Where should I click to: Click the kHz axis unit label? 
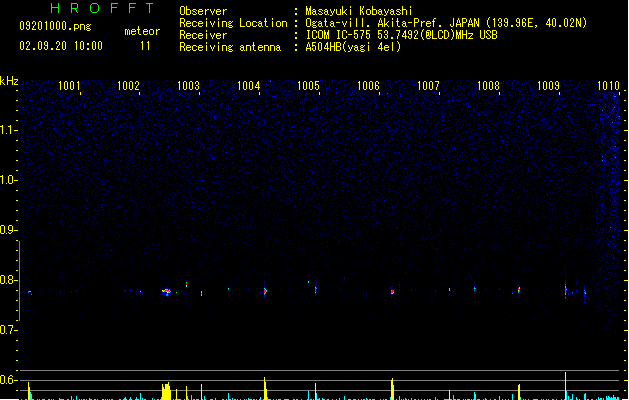click(9, 81)
